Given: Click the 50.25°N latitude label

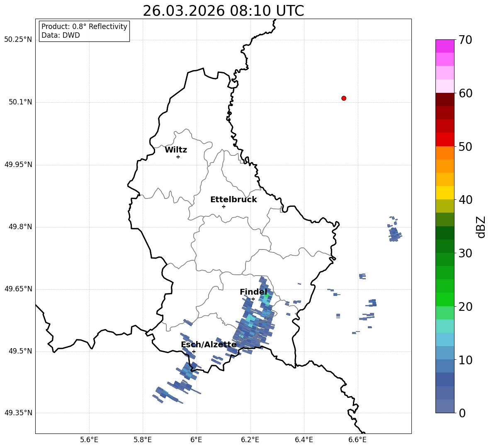Looking at the screenshot, I should point(18,40).
